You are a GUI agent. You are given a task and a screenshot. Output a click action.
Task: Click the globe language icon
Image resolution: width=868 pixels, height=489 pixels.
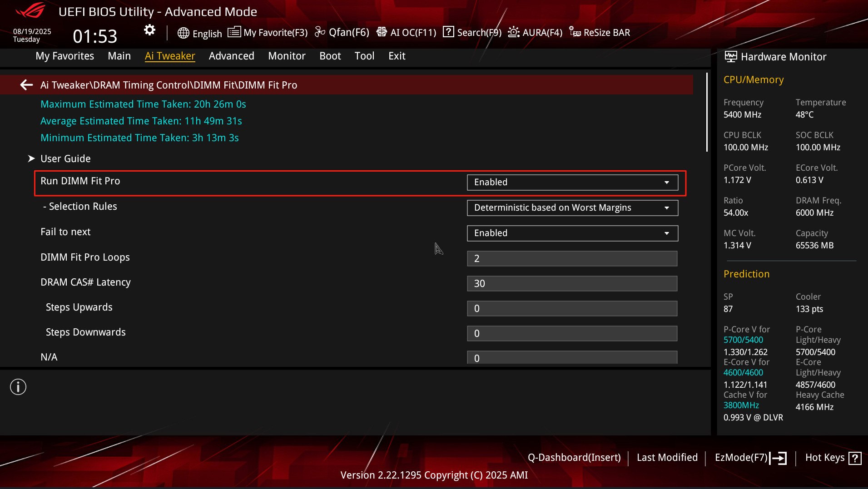click(x=184, y=33)
